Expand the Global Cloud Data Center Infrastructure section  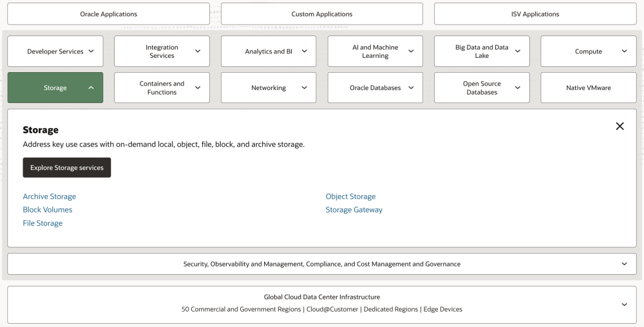point(322,304)
